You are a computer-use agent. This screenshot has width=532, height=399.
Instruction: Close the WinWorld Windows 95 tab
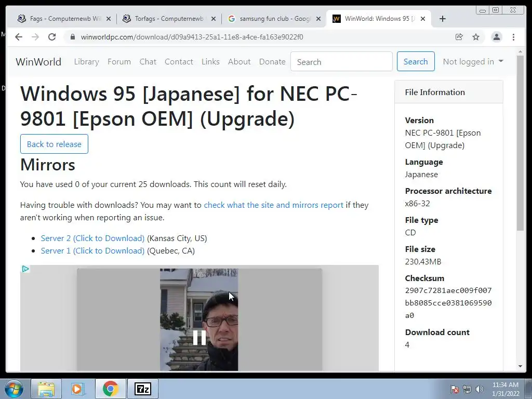[423, 19]
